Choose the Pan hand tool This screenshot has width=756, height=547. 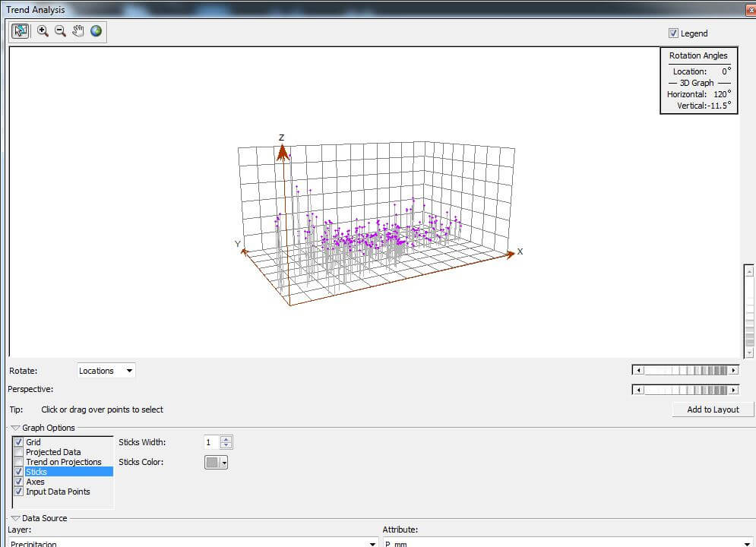(x=77, y=31)
